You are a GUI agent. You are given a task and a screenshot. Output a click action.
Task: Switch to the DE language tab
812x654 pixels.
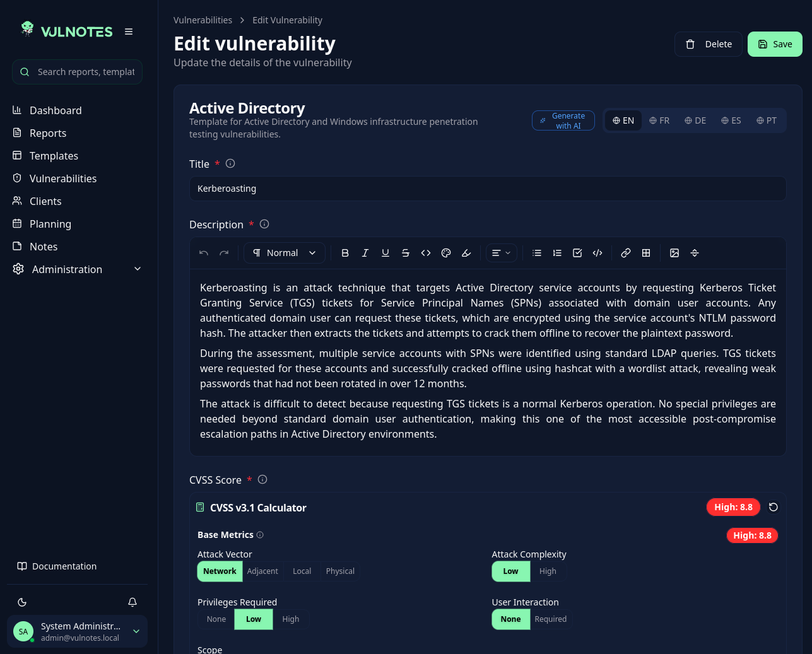(x=695, y=120)
